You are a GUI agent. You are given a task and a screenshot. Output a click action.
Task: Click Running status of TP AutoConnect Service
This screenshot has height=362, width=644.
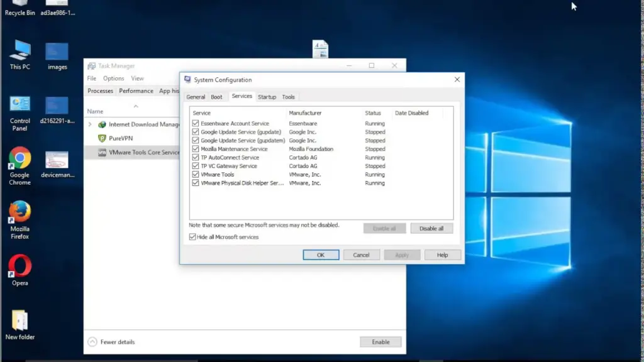click(375, 157)
